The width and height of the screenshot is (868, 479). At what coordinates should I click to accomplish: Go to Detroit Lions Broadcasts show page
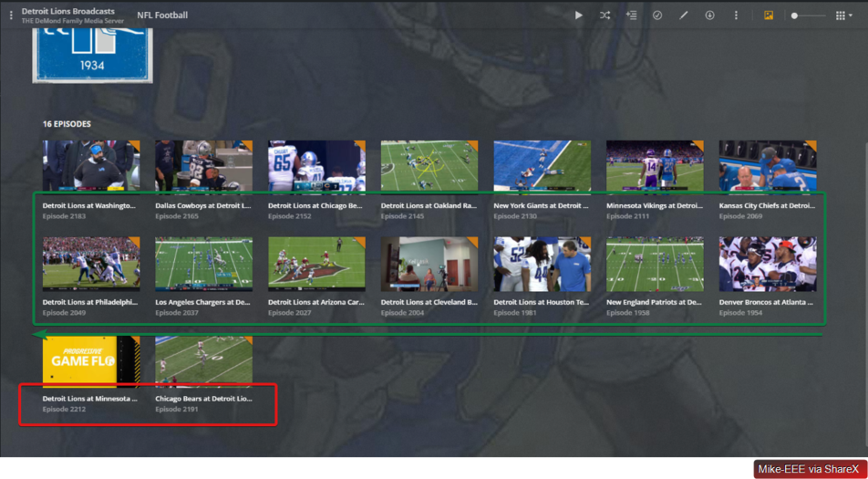pyautogui.click(x=68, y=11)
